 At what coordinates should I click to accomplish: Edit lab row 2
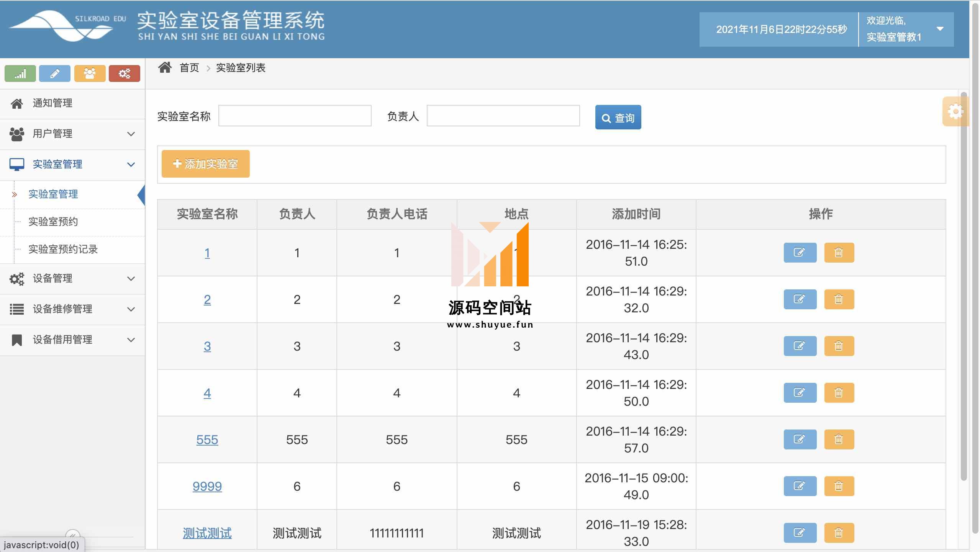800,299
